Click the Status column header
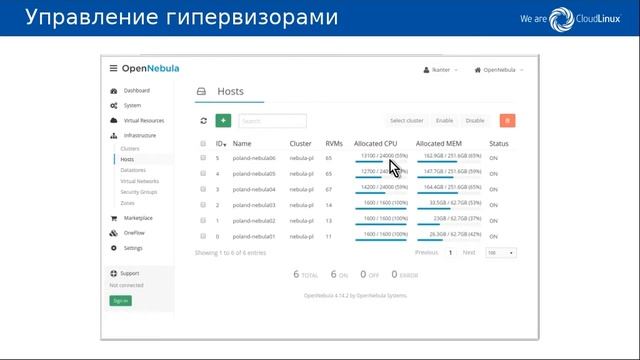 click(x=499, y=144)
